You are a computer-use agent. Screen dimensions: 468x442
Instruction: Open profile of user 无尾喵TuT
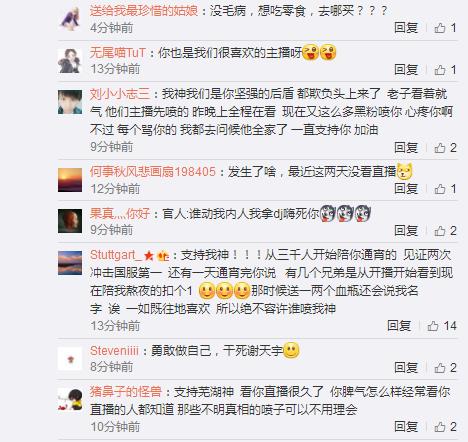[118, 53]
